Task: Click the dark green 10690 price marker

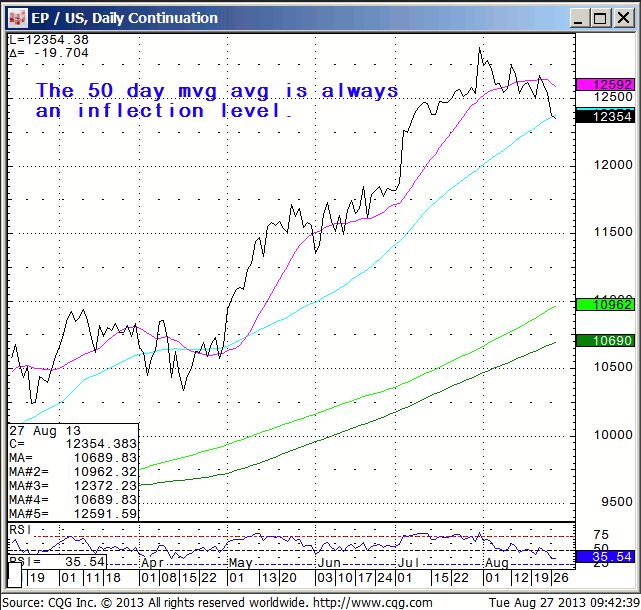Action: (x=611, y=342)
